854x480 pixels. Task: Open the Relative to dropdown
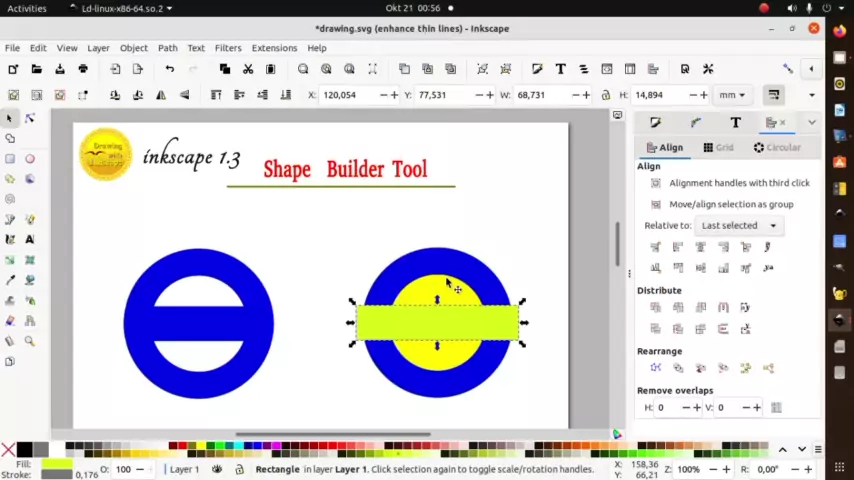[x=737, y=226]
